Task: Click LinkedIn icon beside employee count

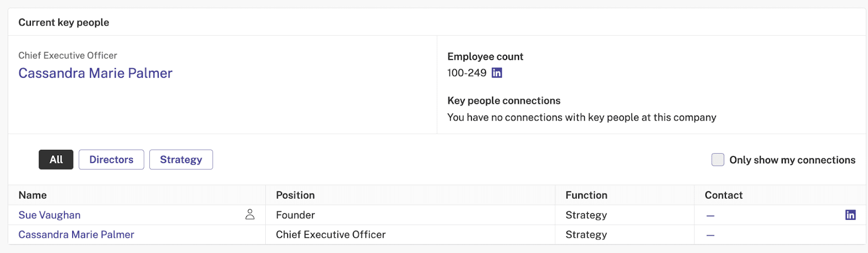Action: point(496,73)
